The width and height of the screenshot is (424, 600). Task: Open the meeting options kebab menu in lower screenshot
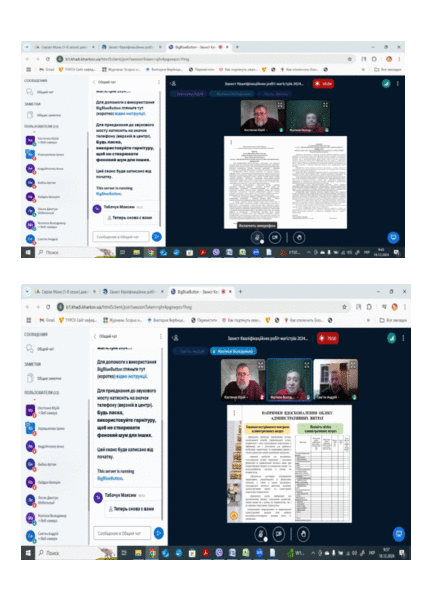(403, 338)
